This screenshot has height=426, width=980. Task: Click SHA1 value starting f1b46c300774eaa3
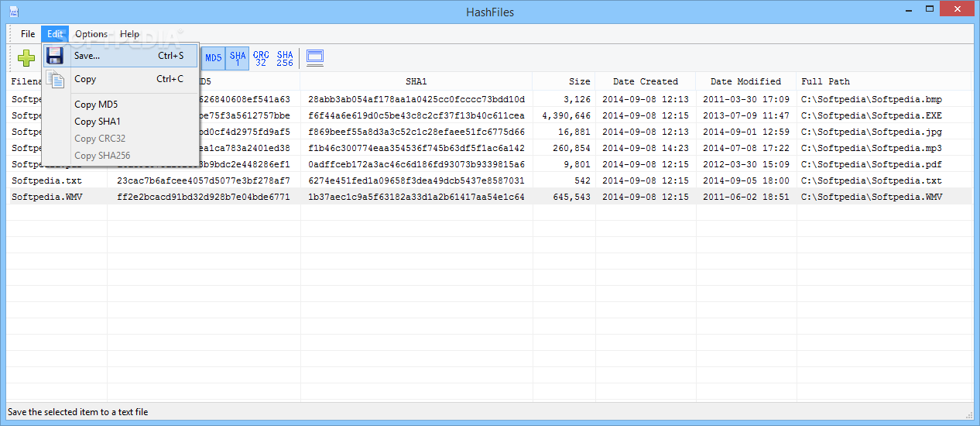click(x=416, y=148)
